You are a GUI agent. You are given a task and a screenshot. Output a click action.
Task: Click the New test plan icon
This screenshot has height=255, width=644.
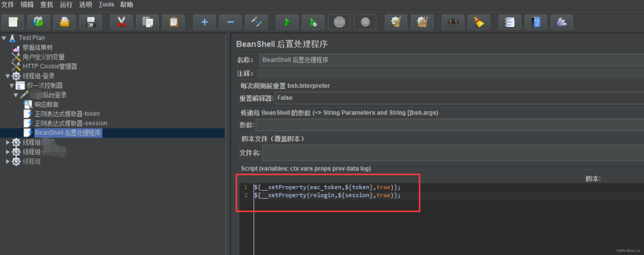coord(13,22)
